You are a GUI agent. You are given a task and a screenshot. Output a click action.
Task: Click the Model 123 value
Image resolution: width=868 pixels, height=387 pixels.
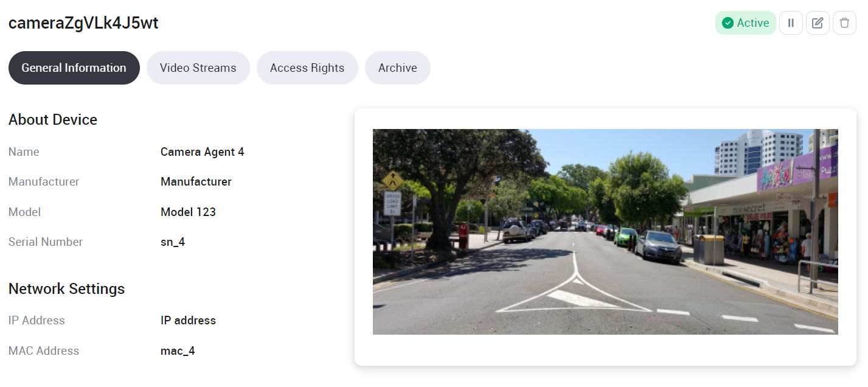(x=188, y=212)
